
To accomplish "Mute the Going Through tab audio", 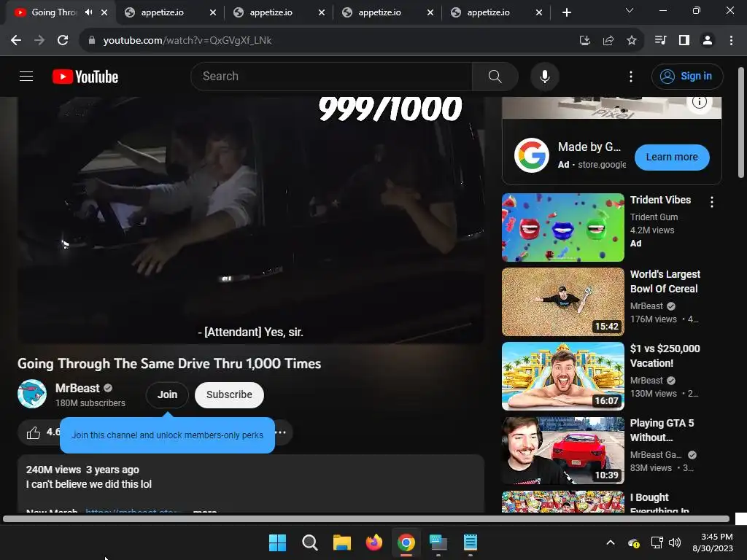I will [88, 12].
